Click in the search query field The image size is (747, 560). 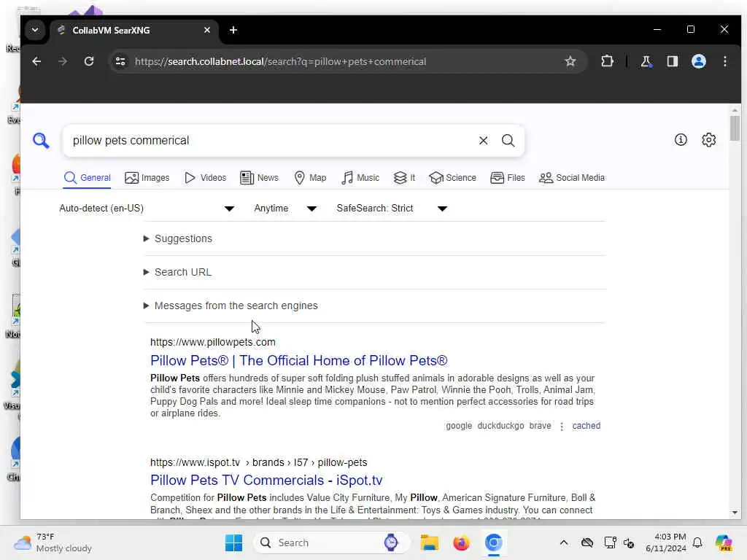pyautogui.click(x=271, y=141)
